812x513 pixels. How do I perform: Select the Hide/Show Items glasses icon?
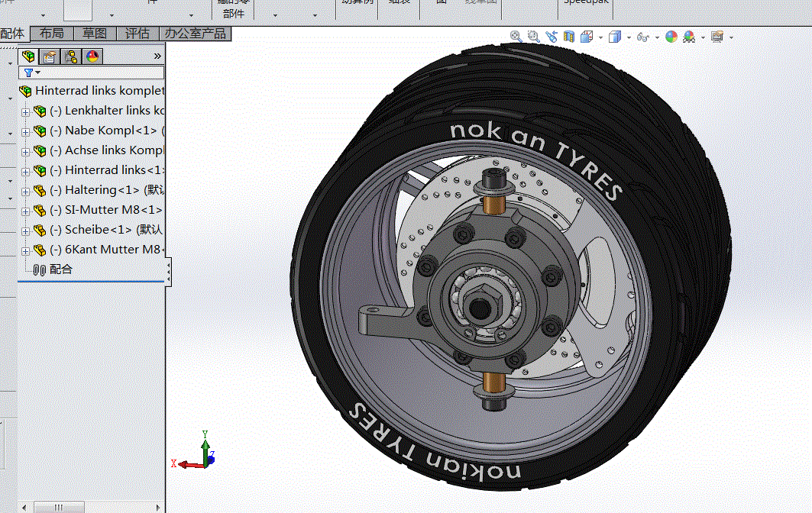[642, 36]
